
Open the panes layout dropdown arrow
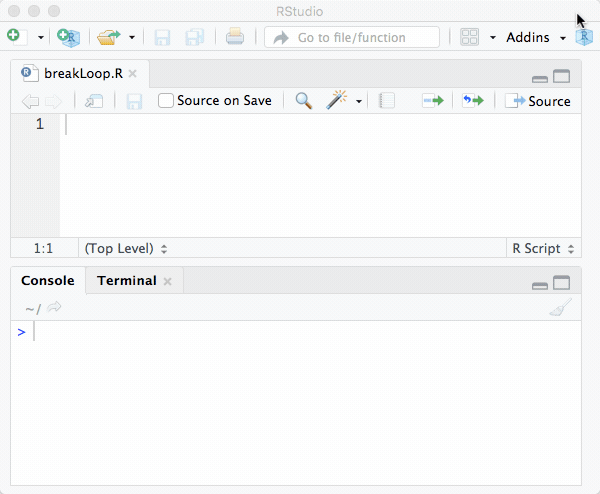(493, 37)
